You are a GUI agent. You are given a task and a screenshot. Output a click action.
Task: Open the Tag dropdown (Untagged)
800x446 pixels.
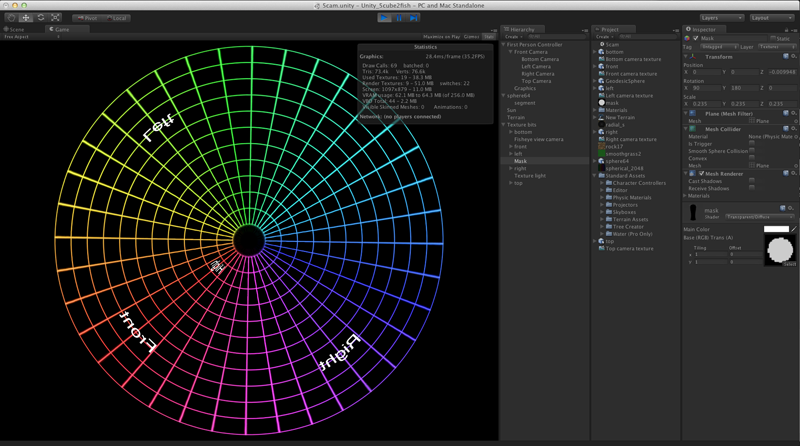[x=719, y=47]
